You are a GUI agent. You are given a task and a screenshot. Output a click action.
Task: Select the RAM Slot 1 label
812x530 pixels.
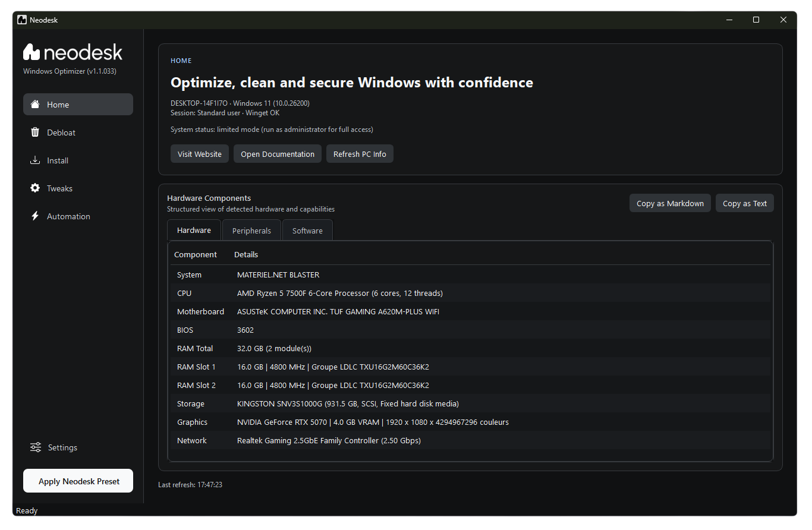pos(196,367)
